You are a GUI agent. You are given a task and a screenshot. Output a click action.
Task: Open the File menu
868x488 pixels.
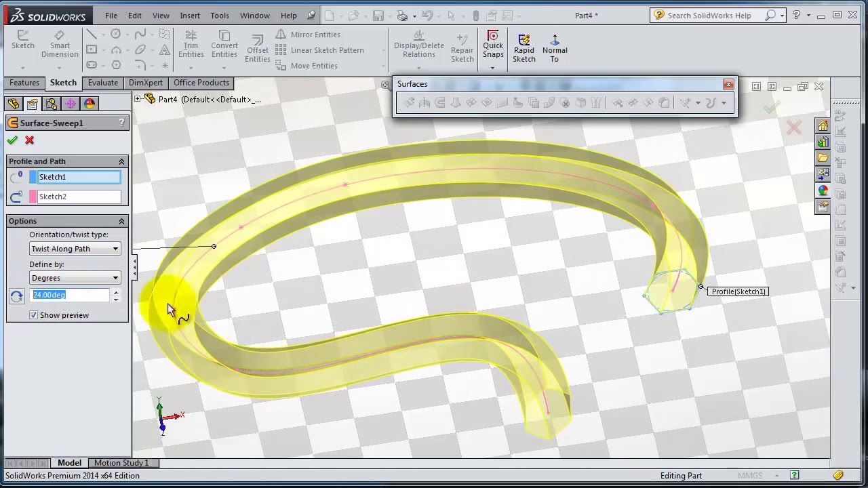(111, 15)
